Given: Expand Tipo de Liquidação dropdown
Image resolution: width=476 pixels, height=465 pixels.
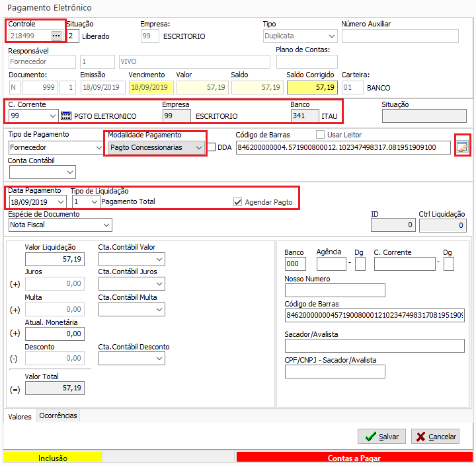Looking at the screenshot, I should [94, 201].
